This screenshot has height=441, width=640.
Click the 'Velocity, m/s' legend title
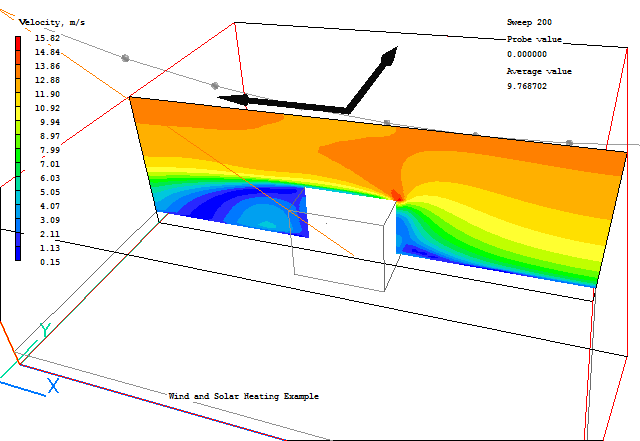pyautogui.click(x=54, y=21)
